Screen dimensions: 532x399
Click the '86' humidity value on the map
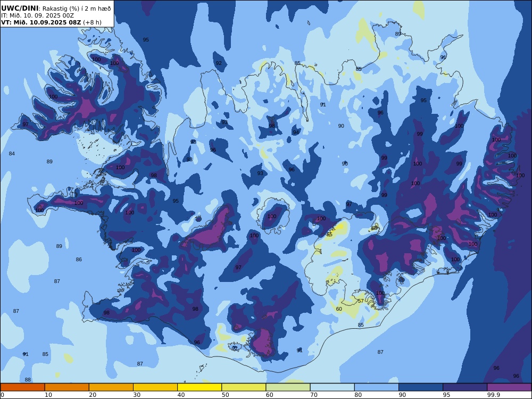coord(79,260)
